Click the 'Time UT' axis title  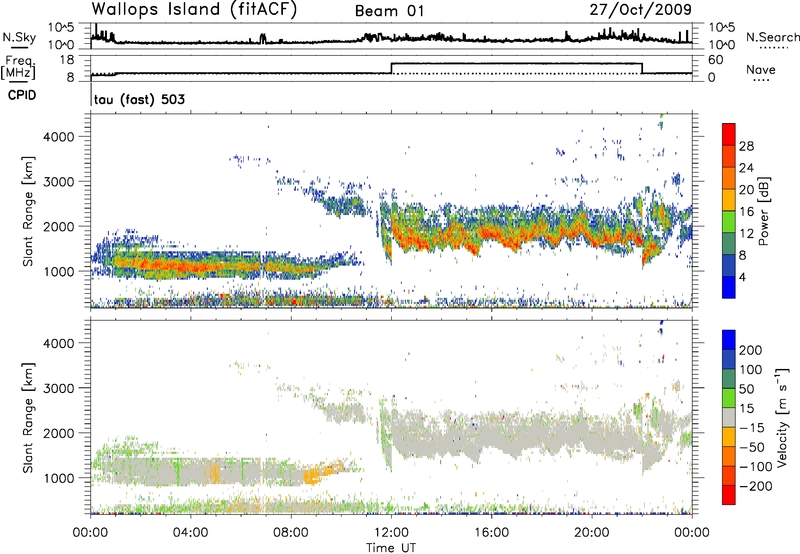point(391,548)
